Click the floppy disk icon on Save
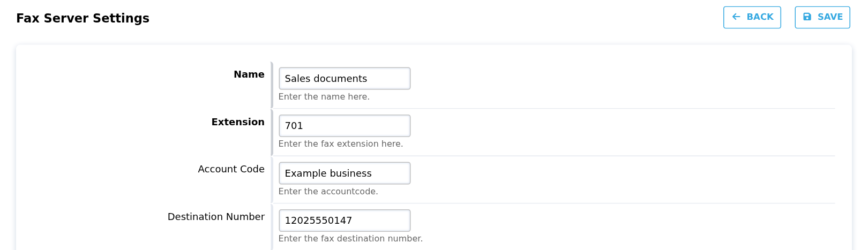 coord(807,17)
